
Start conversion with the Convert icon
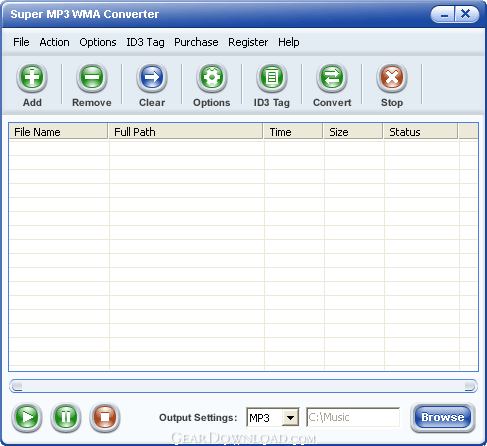tap(332, 78)
